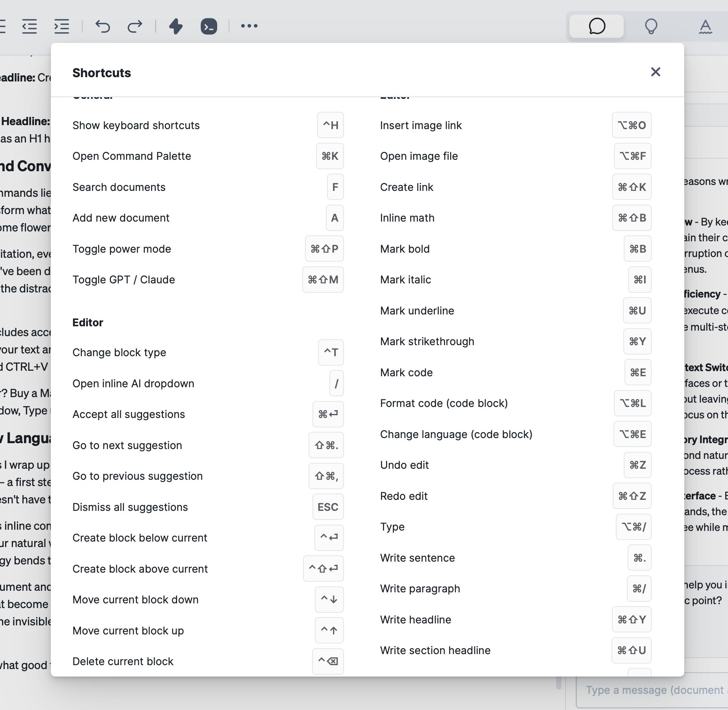Screen dimensions: 728x710
Task: Click 'Change language (code block)' label
Action: (x=456, y=434)
